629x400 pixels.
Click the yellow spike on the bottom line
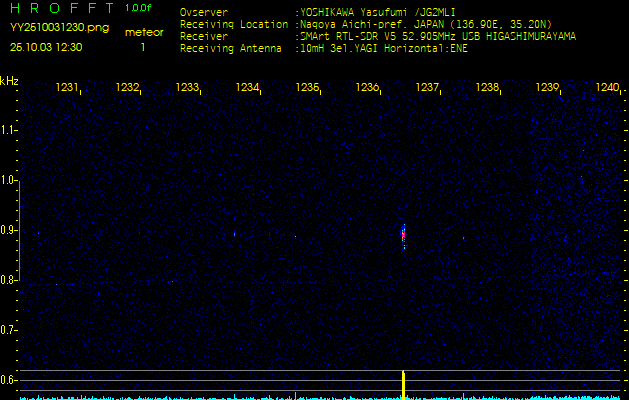(403, 383)
